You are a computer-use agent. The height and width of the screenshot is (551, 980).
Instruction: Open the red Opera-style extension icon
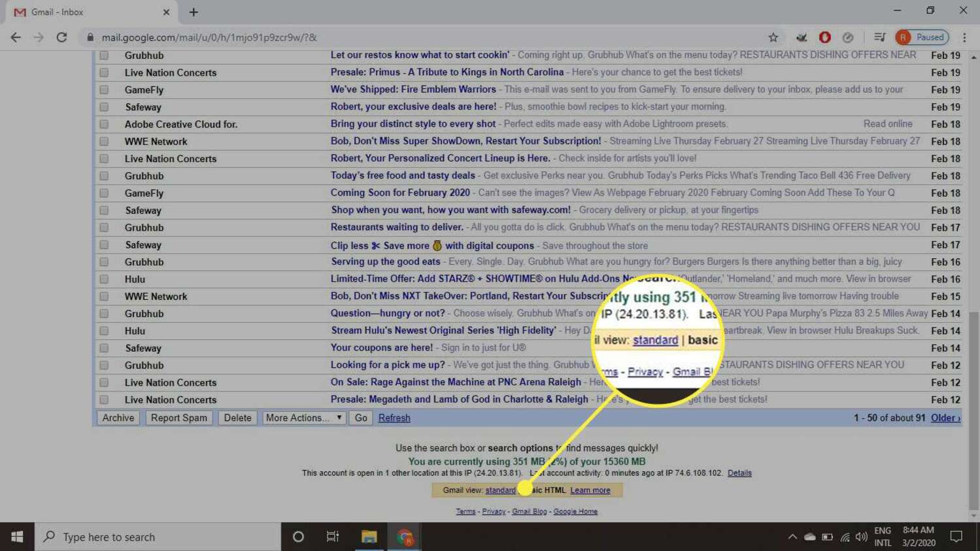pos(825,37)
